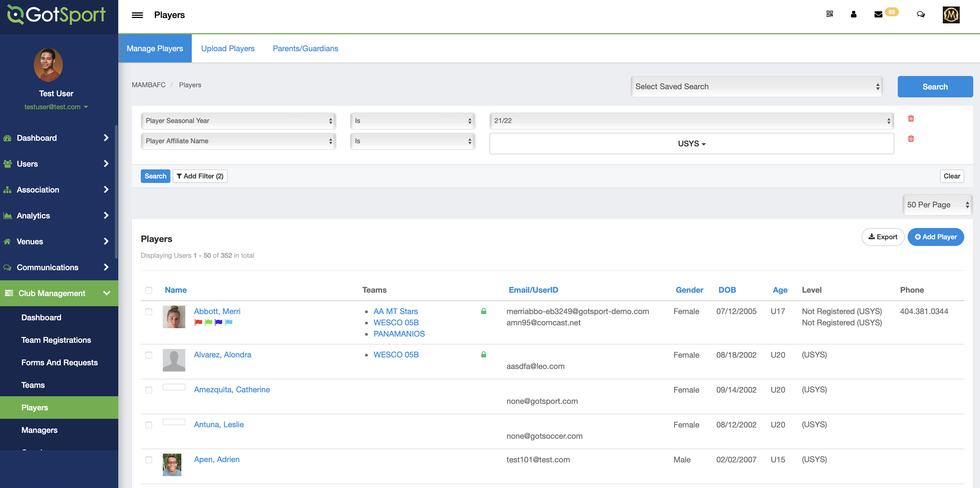
Task: Check the Apen, Adrien row checkbox
Action: pos(149,460)
